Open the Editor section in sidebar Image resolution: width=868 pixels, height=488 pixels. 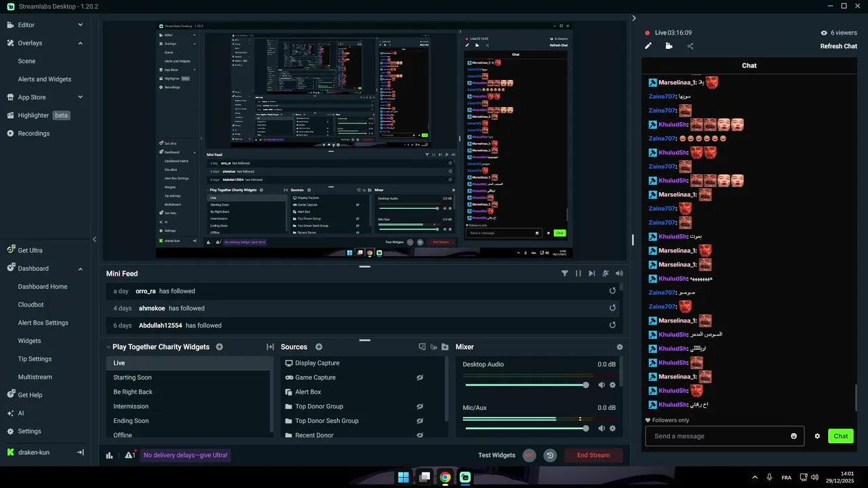point(26,25)
